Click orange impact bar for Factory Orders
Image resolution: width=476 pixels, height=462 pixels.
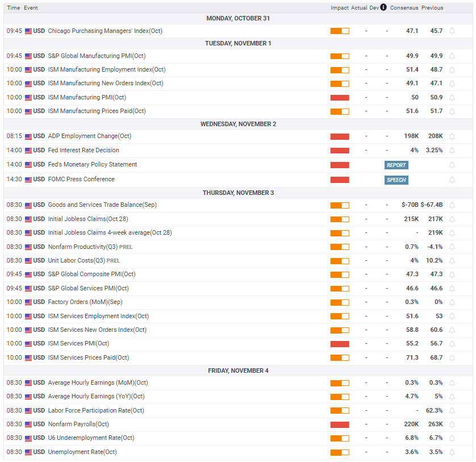(x=340, y=302)
